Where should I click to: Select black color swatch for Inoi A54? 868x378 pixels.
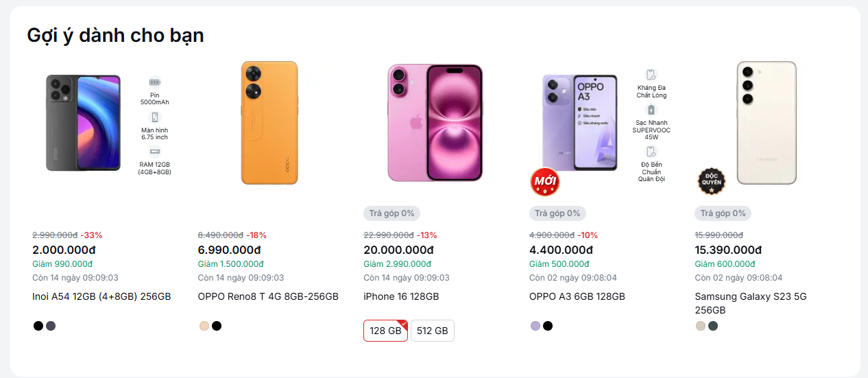[38, 326]
